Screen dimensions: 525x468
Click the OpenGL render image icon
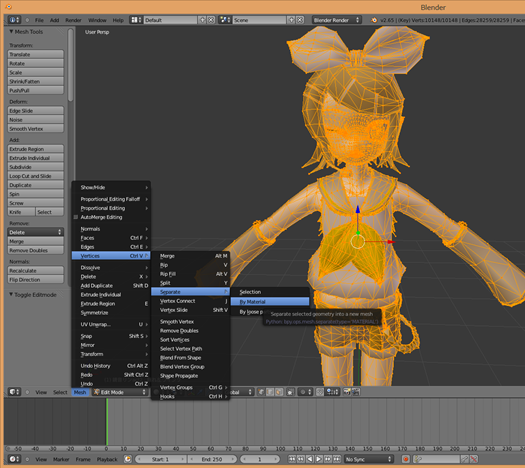tap(347, 392)
